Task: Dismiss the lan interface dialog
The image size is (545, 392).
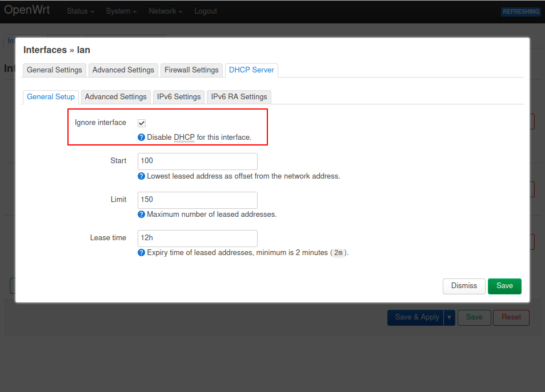Action: click(x=464, y=286)
